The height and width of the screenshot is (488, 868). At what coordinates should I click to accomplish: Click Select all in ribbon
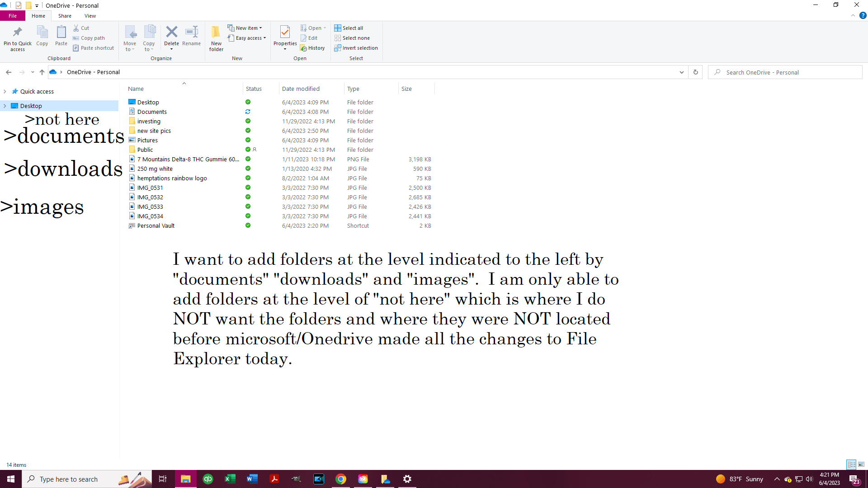(349, 28)
